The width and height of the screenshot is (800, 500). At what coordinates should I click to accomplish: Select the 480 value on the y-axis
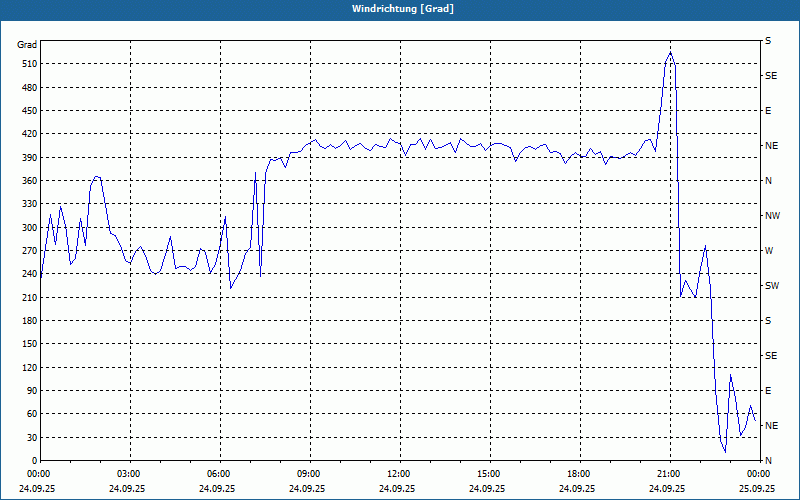pyautogui.click(x=29, y=88)
